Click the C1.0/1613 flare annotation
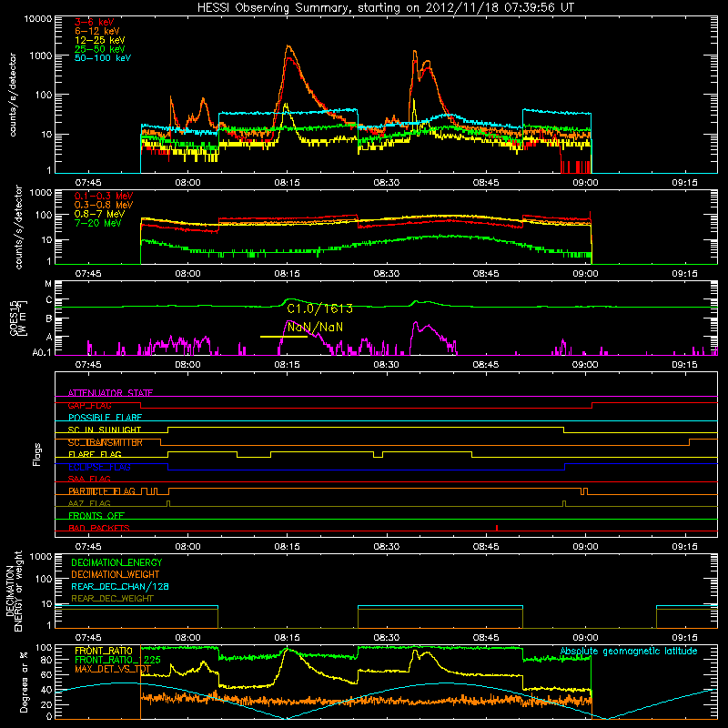The width and height of the screenshot is (728, 728). coord(320,308)
